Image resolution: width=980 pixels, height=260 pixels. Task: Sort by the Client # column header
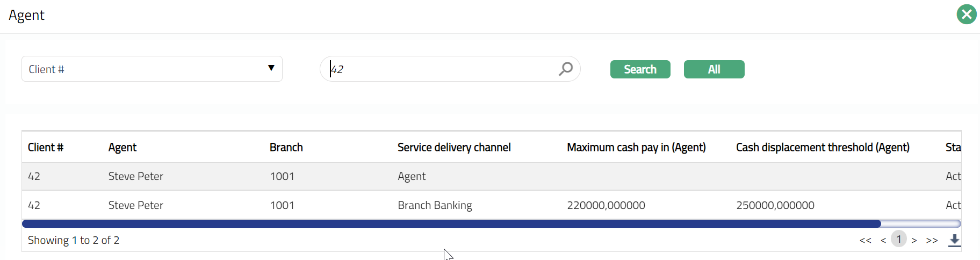(x=46, y=147)
